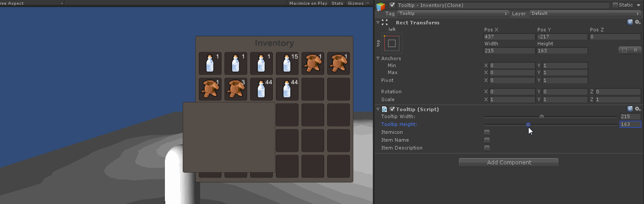The image size is (644, 204).
Task: Open the Tag dropdown showing Tooltip
Action: 453,14
